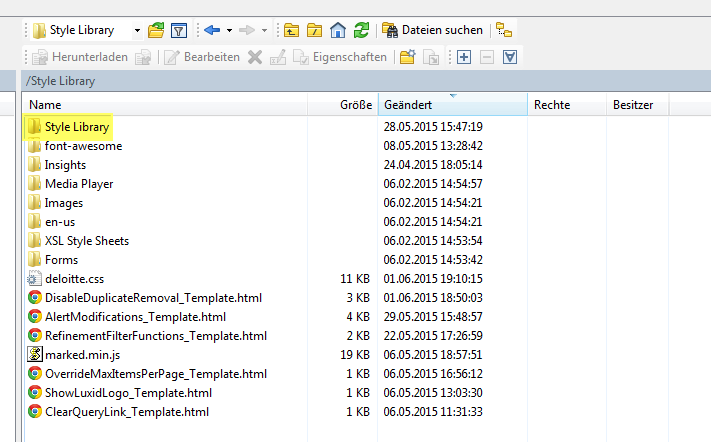Select the XSL Style Sheets folder

pyautogui.click(x=86, y=241)
